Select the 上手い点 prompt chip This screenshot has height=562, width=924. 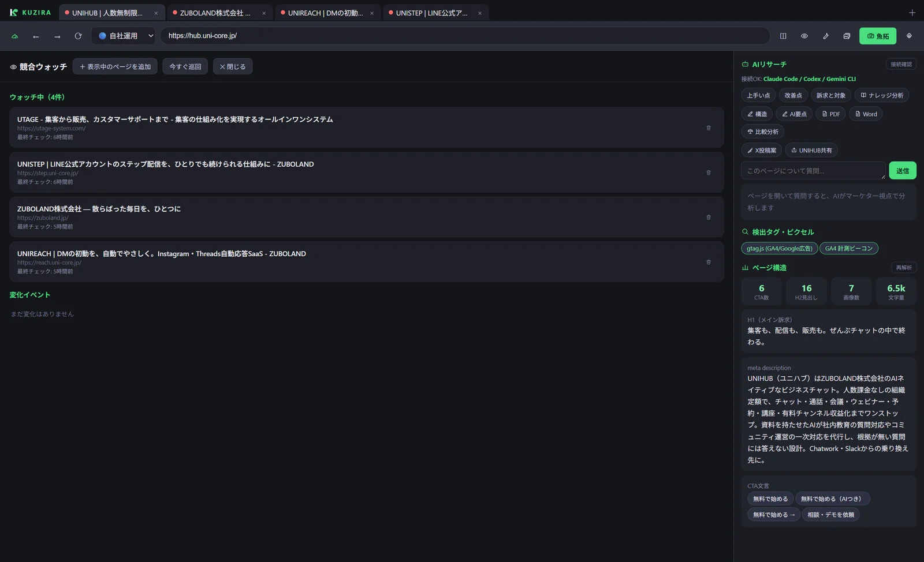(x=758, y=95)
